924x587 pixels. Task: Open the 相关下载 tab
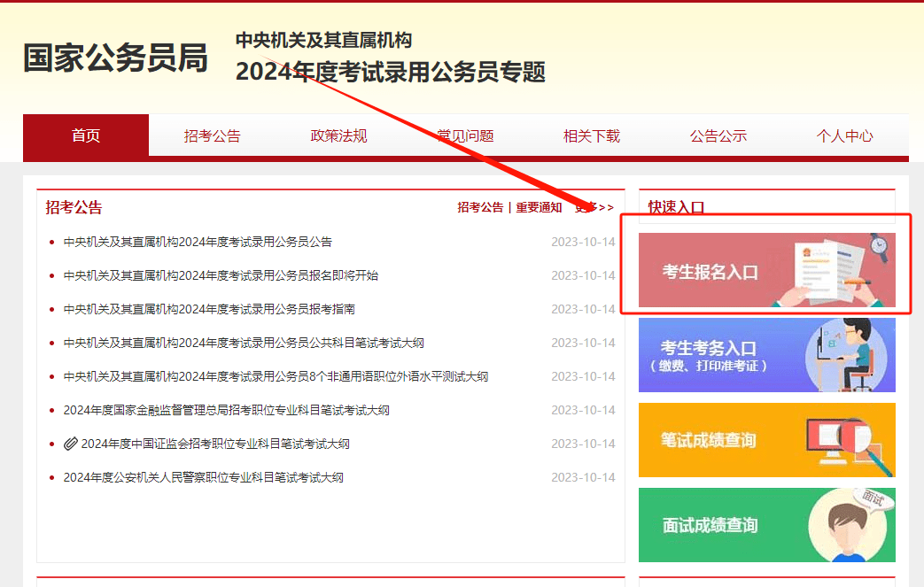[x=591, y=135]
